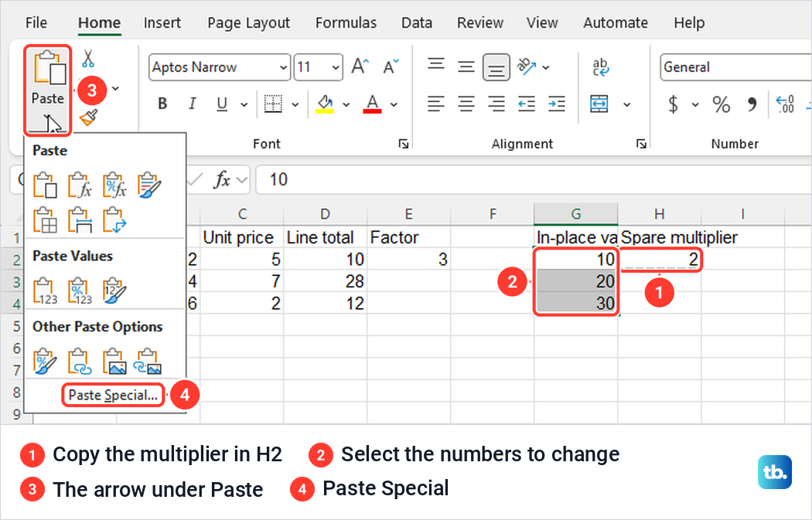Toggle Underline formatting

222,104
